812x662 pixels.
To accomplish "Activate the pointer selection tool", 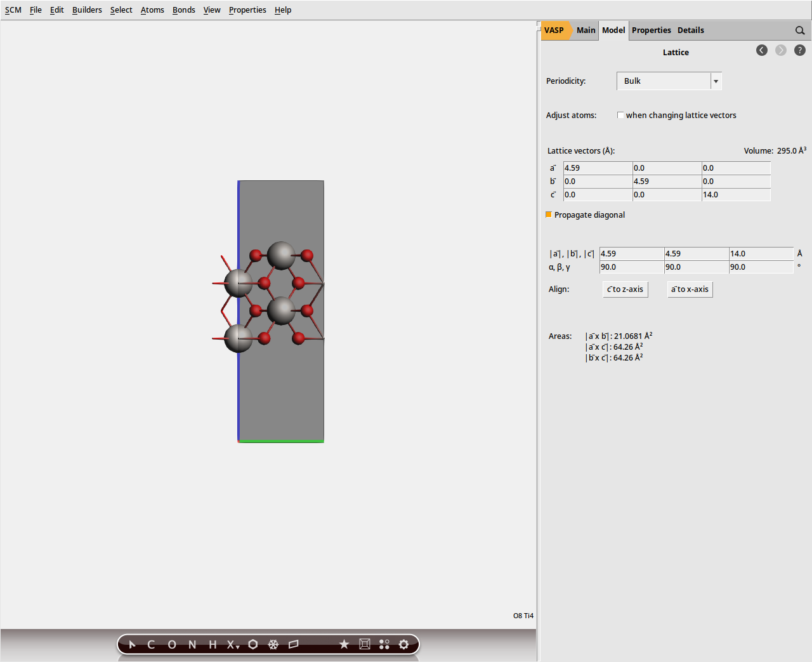I will coord(132,644).
